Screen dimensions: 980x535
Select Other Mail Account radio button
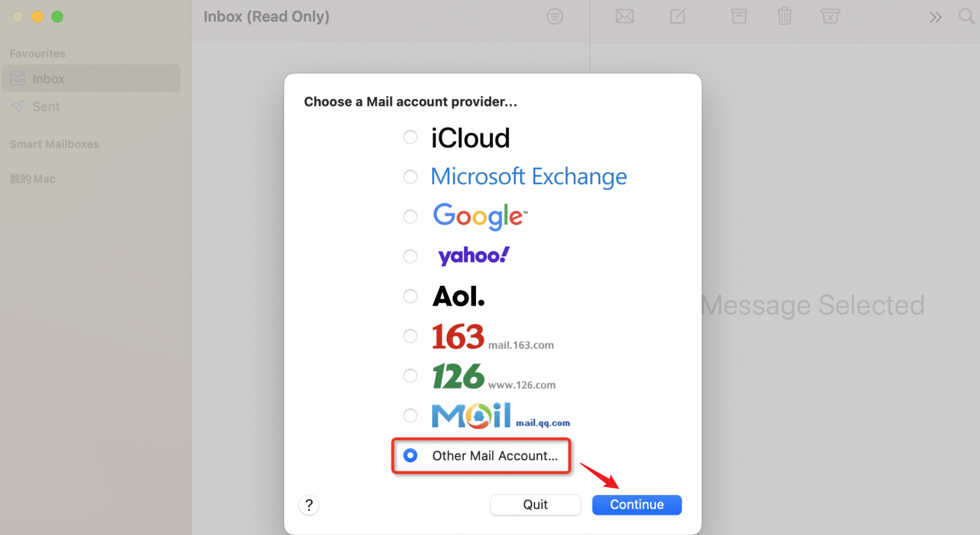[410, 455]
